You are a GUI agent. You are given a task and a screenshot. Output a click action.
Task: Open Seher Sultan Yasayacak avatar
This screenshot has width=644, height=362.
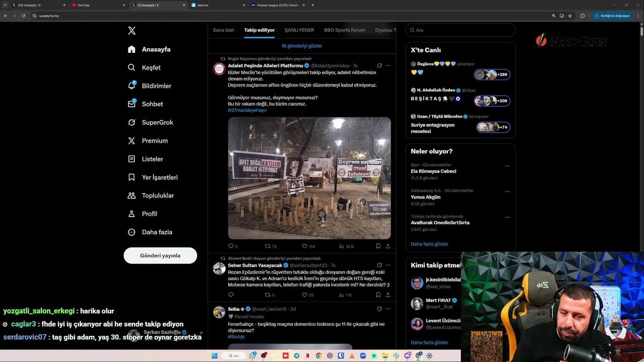219,268
